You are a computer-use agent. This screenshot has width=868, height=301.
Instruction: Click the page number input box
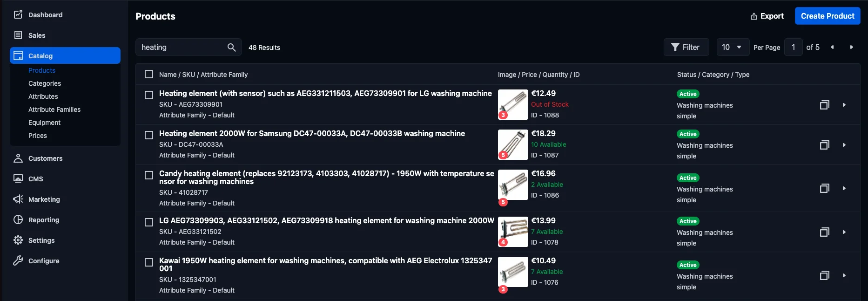(x=793, y=47)
